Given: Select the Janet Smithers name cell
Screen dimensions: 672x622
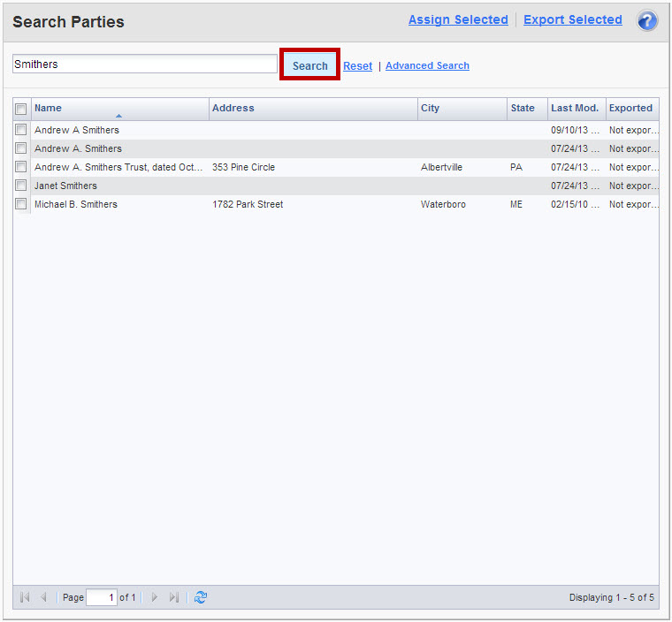Looking at the screenshot, I should [x=120, y=186].
